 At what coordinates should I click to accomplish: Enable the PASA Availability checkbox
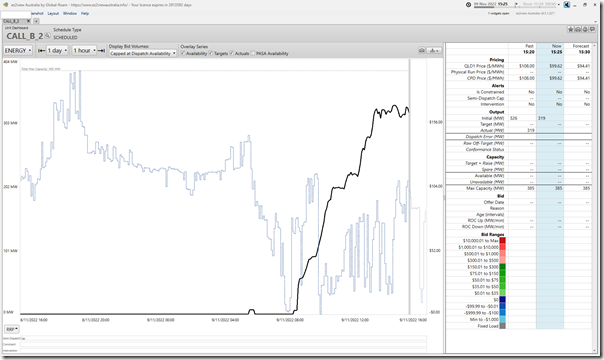pyautogui.click(x=253, y=53)
